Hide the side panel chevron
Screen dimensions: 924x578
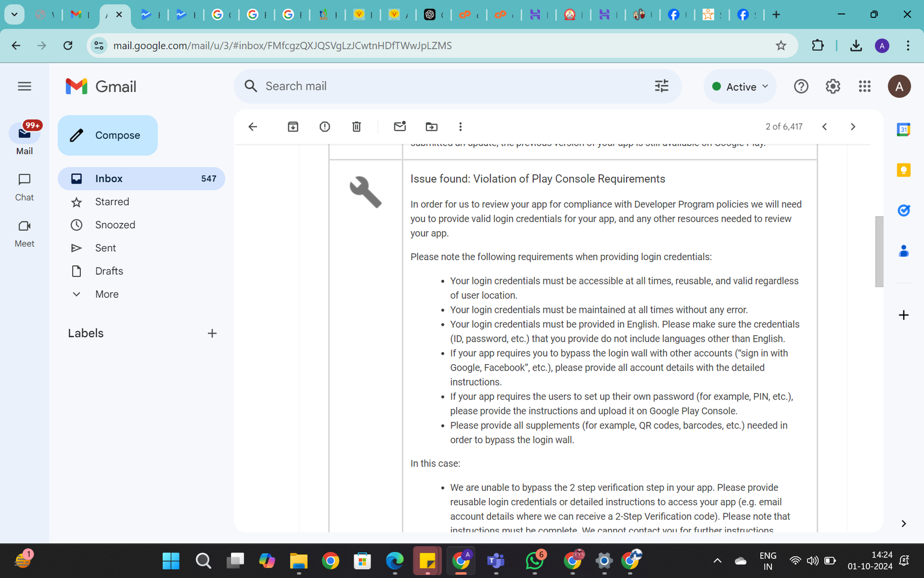[904, 524]
